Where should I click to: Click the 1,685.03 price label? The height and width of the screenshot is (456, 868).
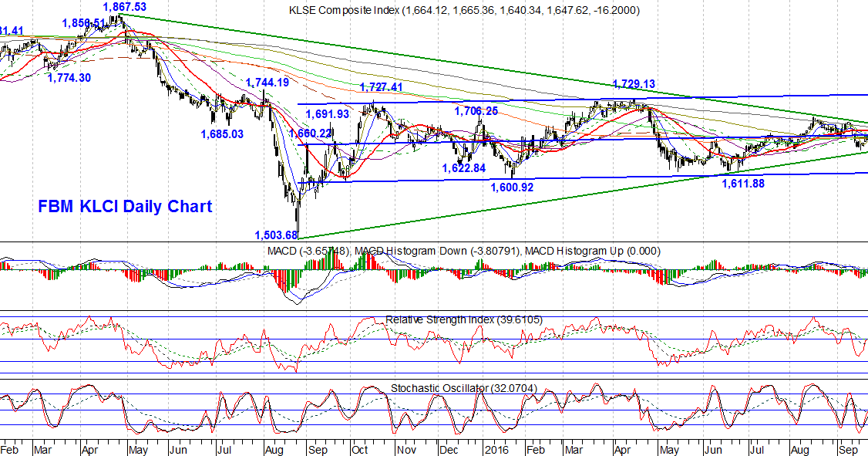[x=222, y=134]
